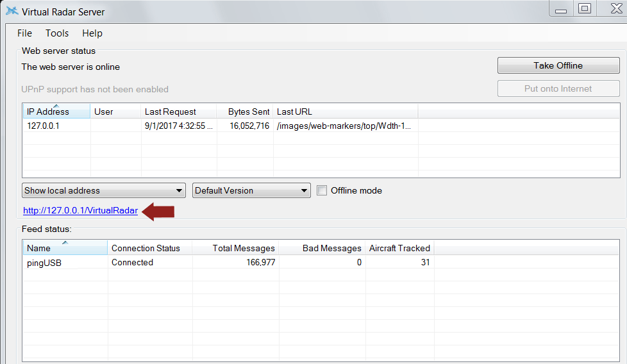Maximize the Virtual Radar Server window
627x364 pixels.
pos(585,8)
